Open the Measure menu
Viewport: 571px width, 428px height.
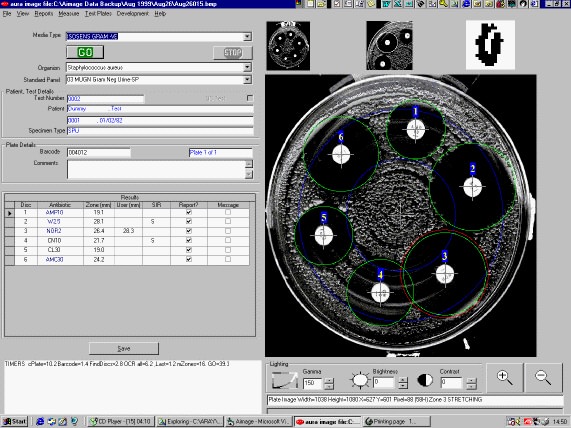68,14
